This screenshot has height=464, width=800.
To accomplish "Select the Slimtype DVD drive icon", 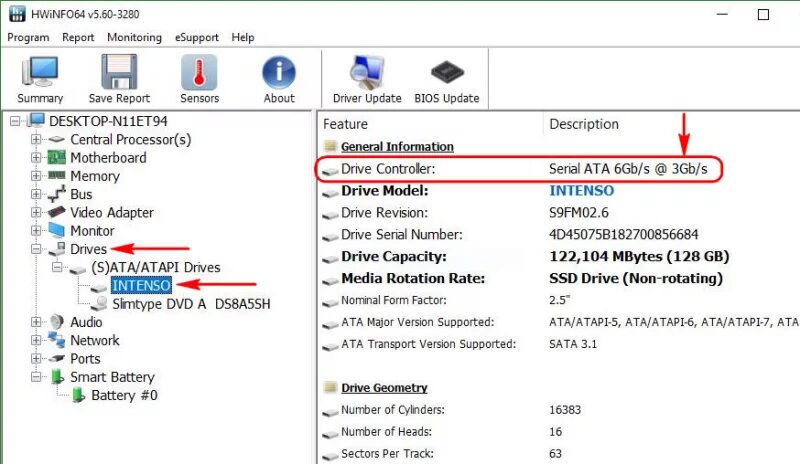I will [99, 304].
